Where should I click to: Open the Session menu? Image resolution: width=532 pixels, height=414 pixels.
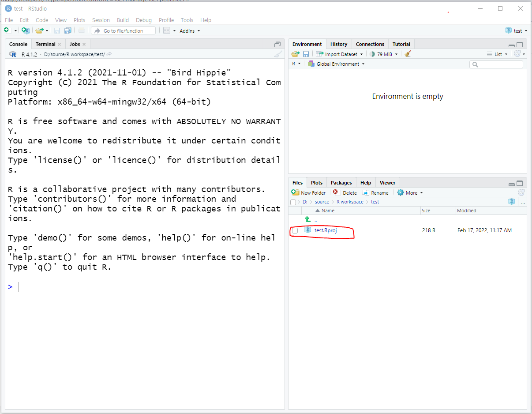101,20
